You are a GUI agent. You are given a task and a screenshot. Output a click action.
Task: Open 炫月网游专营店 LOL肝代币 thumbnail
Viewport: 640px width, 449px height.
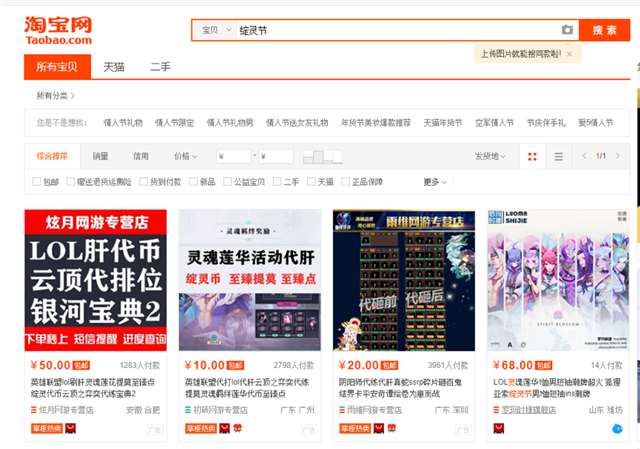[96, 280]
